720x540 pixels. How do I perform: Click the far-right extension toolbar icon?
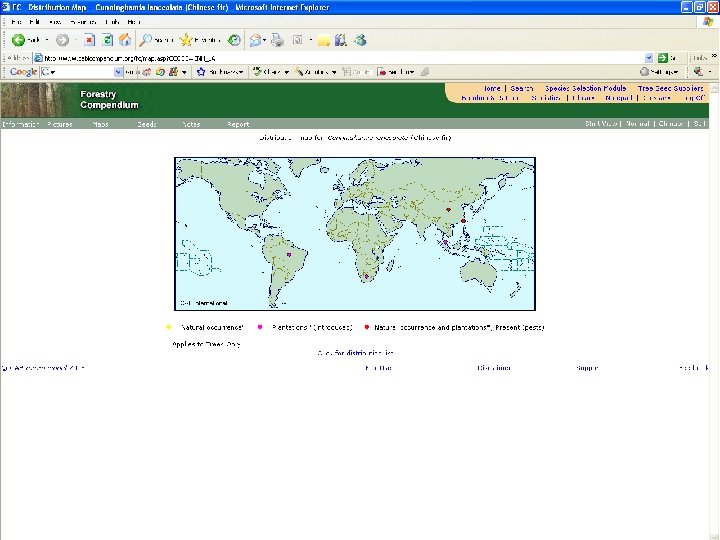[698, 72]
